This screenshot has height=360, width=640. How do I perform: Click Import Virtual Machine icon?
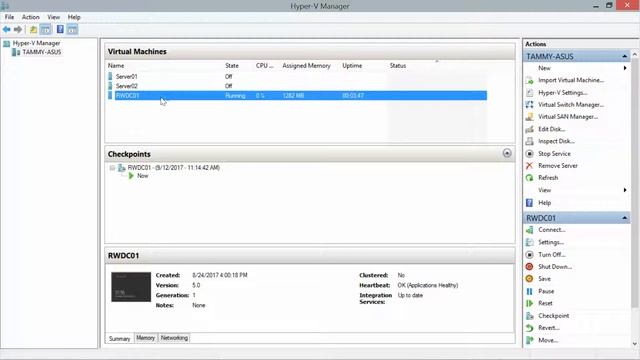click(529, 80)
